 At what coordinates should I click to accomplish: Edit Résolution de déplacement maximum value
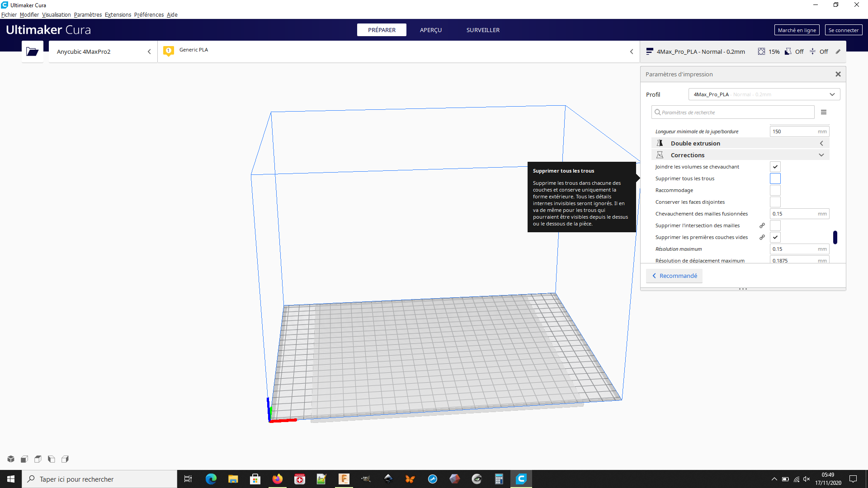799,260
